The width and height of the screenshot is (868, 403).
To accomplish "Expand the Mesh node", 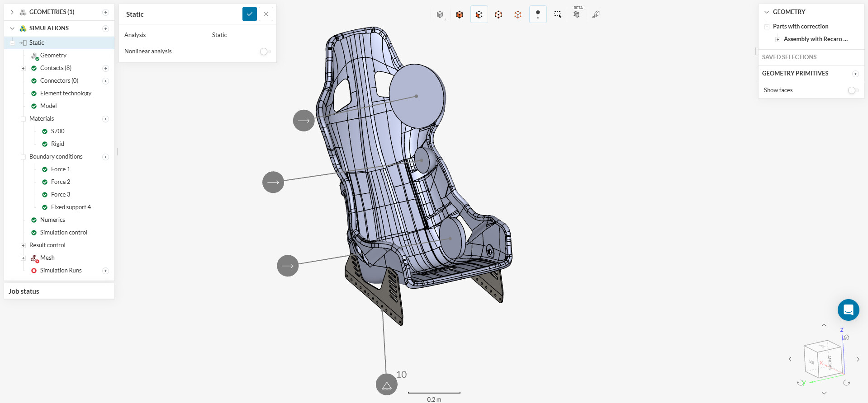I will click(23, 258).
